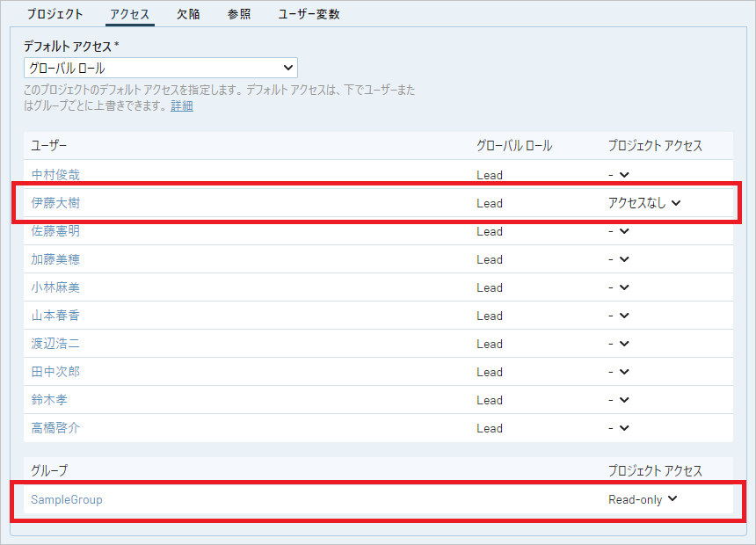The image size is (756, 545).
Task: Go to the ユーザー変数 tab
Action: click(309, 14)
